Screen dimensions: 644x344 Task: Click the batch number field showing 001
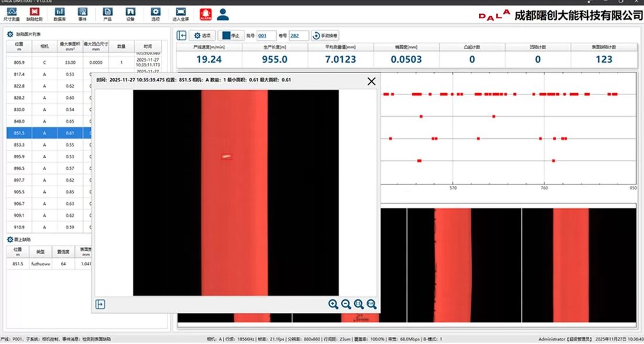pos(266,36)
